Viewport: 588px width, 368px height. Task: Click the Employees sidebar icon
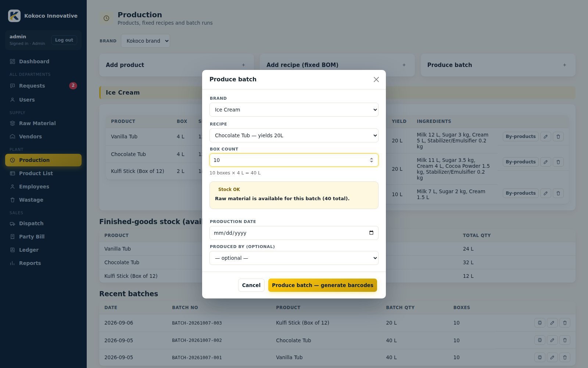(x=12, y=187)
